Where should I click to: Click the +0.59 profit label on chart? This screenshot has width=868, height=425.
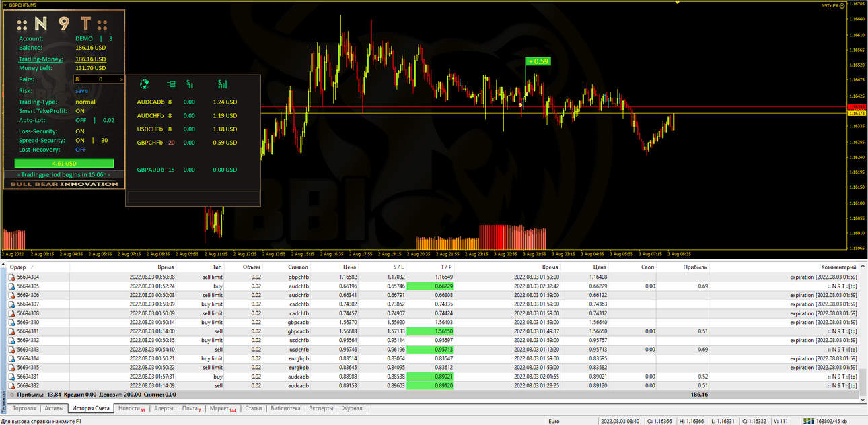pos(538,61)
